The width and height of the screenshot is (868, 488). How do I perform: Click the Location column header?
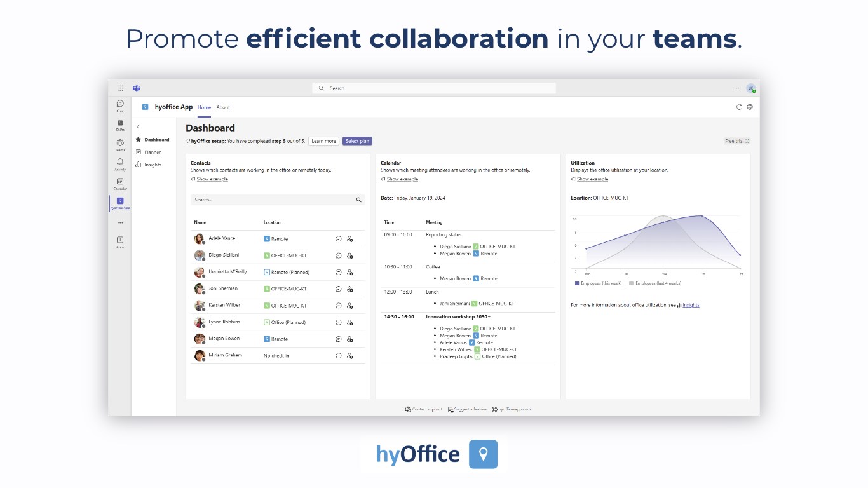click(272, 222)
